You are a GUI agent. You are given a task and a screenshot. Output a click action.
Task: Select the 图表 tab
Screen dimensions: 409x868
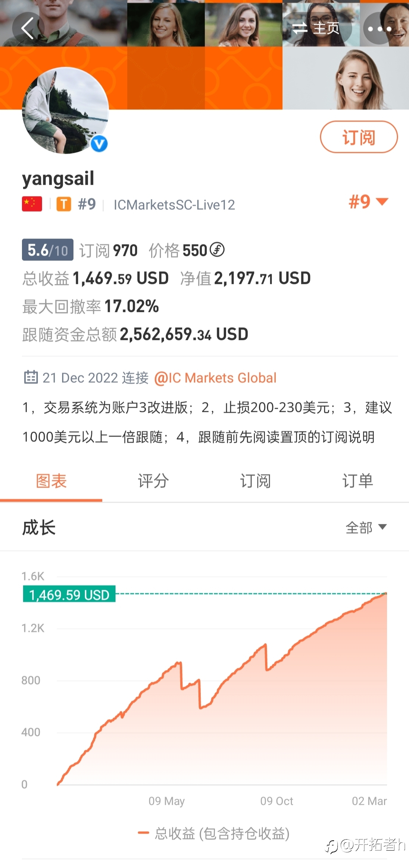tap(51, 481)
